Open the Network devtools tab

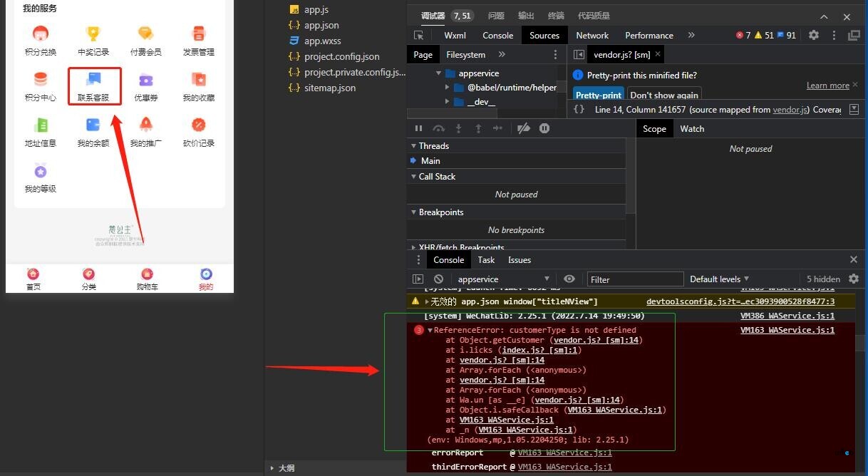(x=592, y=35)
